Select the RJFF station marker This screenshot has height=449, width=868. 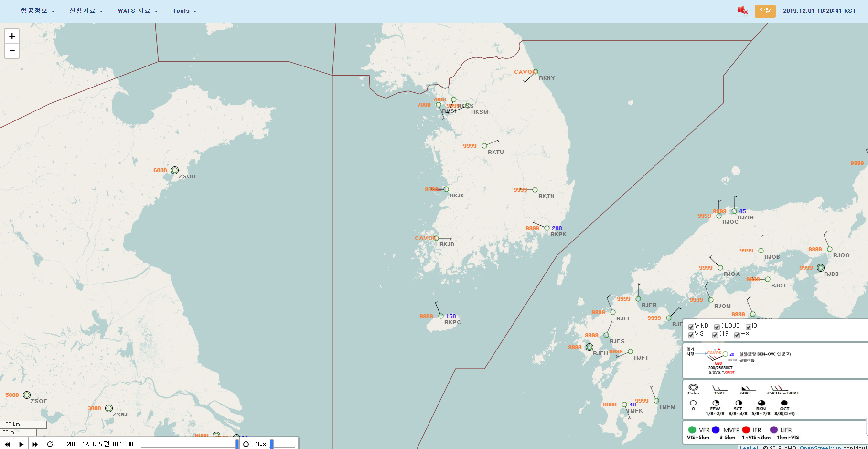(613, 312)
